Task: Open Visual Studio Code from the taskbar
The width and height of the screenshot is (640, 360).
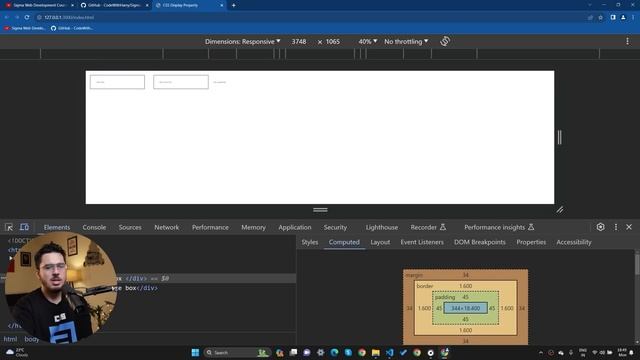Action: click(x=389, y=352)
